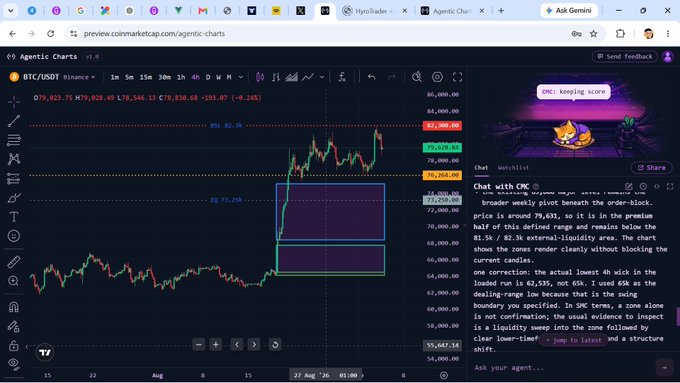Open the indicators fx menu
The image size is (680, 383).
click(x=342, y=77)
